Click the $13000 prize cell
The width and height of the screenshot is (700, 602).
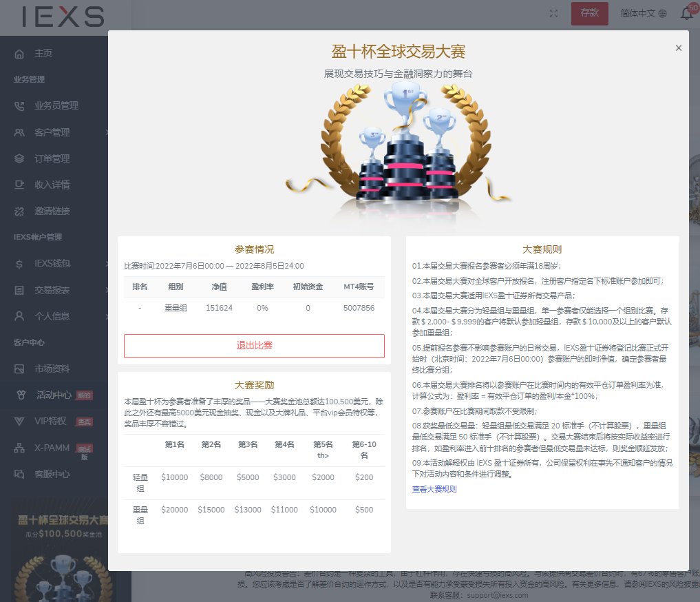coord(248,510)
